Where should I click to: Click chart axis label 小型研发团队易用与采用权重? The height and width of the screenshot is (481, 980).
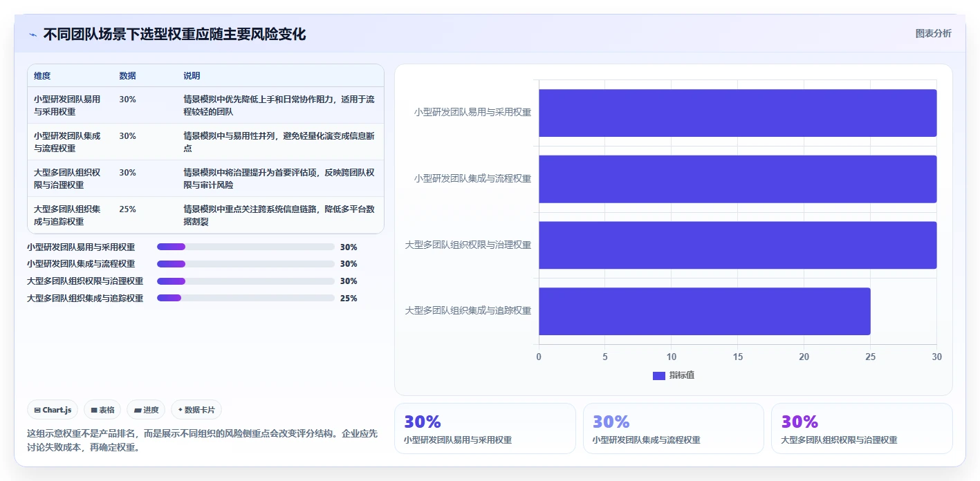473,112
